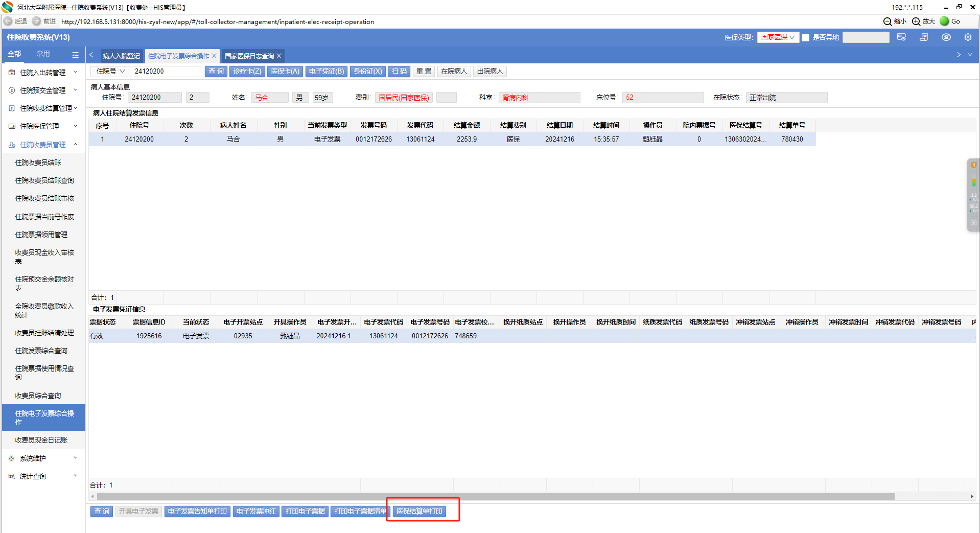980x533 pixels.
Task: Click the 医保结算单打印 button
Action: [x=419, y=511]
